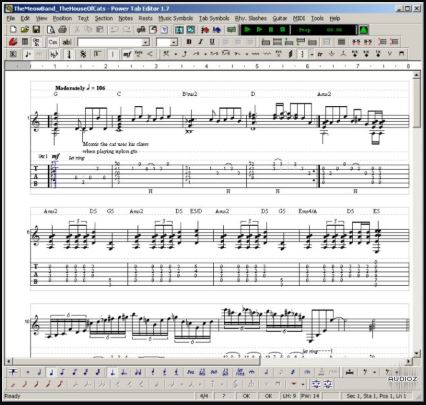Click the 'Ready' status bar text
The width and height of the screenshot is (426, 405).
pyautogui.click(x=12, y=396)
